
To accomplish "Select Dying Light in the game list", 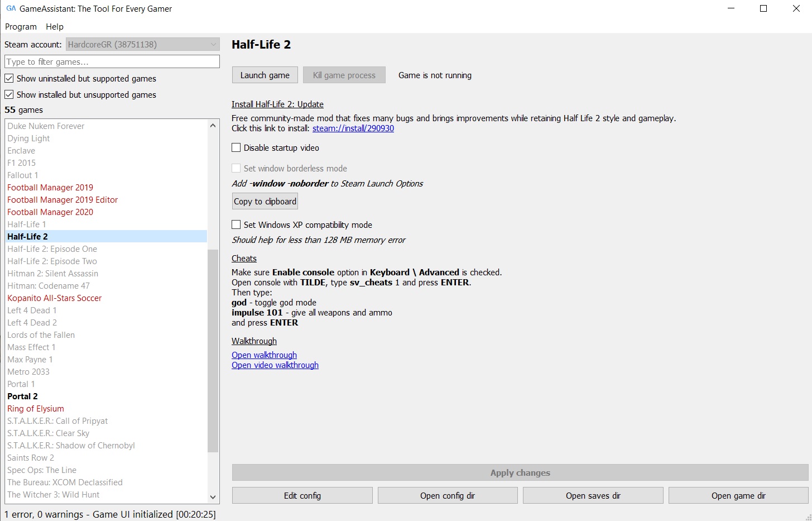I will 106,138.
